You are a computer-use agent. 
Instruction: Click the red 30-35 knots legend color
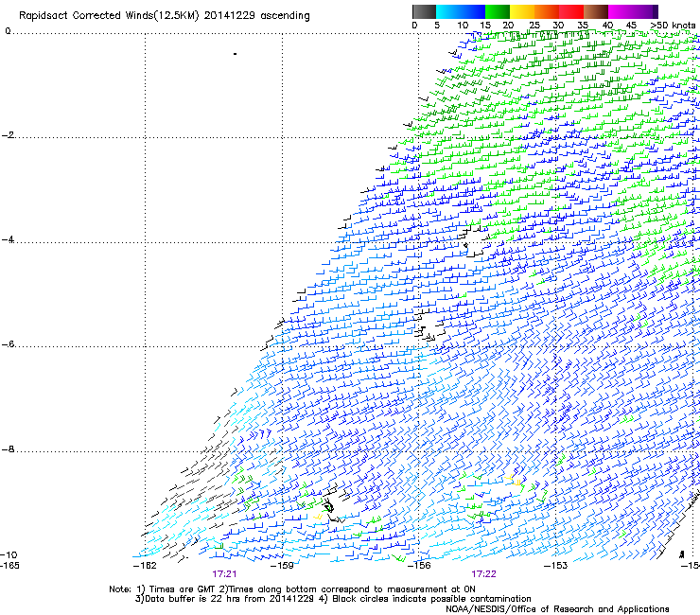point(571,11)
